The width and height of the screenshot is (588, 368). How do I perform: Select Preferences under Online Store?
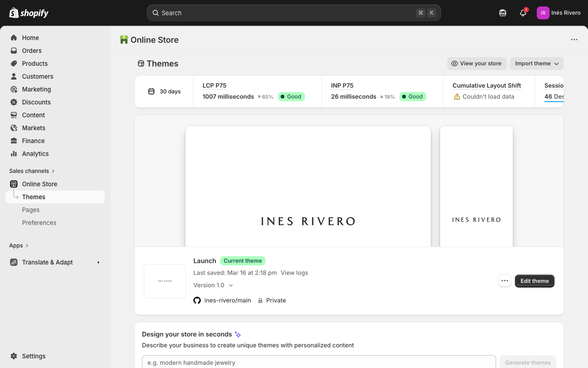coord(39,223)
